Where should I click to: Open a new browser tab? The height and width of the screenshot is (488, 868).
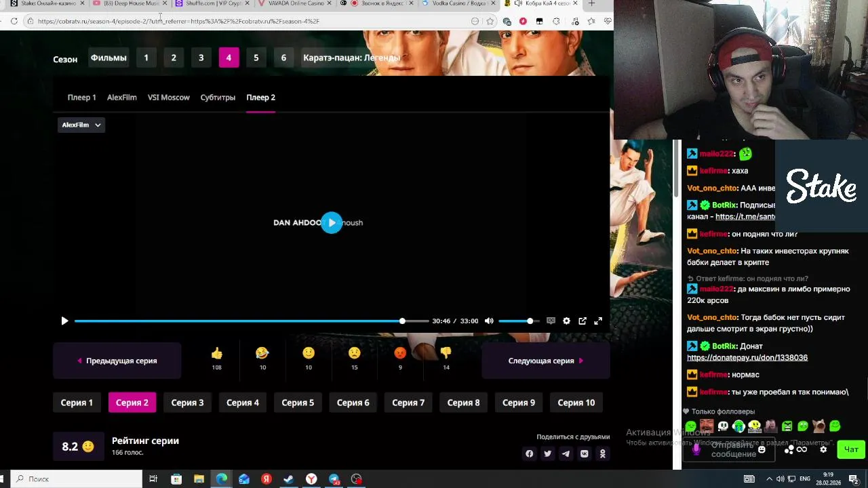point(591,3)
